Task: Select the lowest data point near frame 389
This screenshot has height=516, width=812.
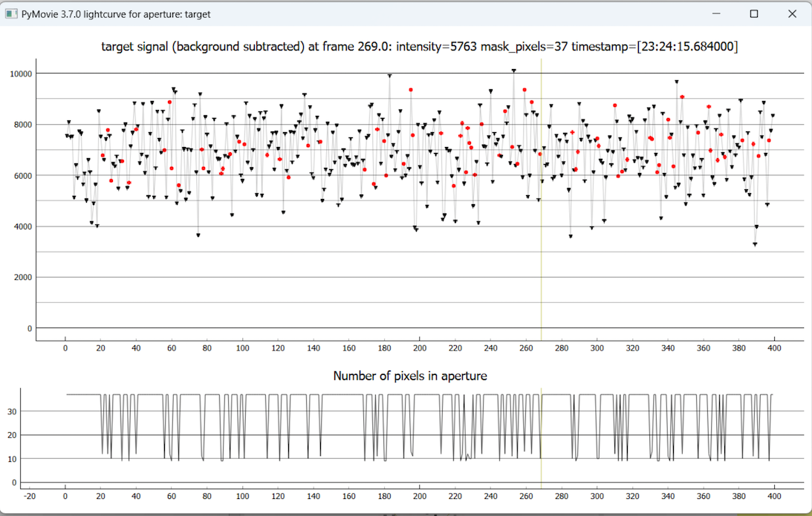Action: [x=755, y=244]
